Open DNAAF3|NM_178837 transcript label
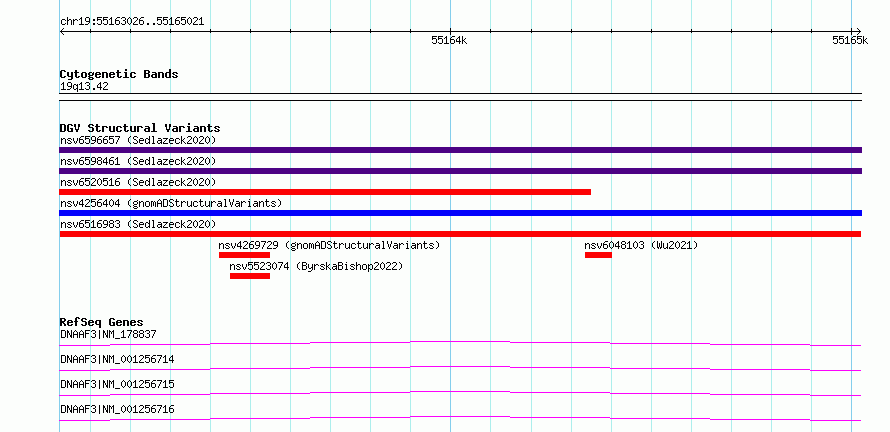890x432 pixels. [108, 334]
